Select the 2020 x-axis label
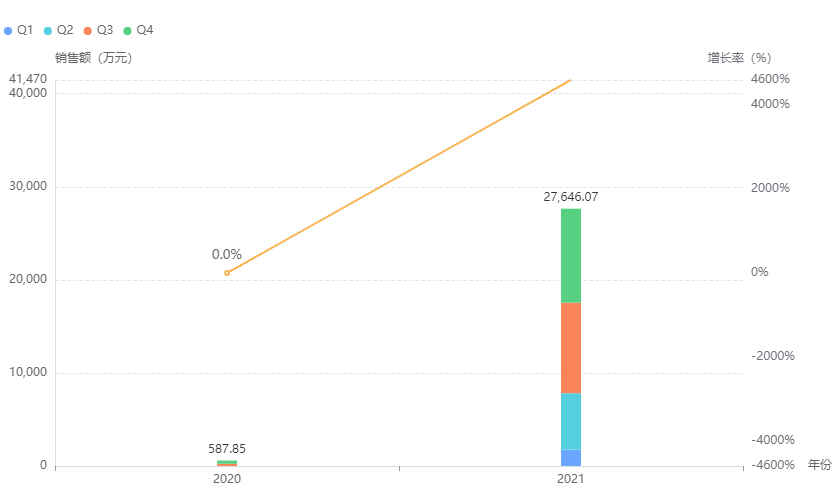The image size is (838, 488). point(227,480)
